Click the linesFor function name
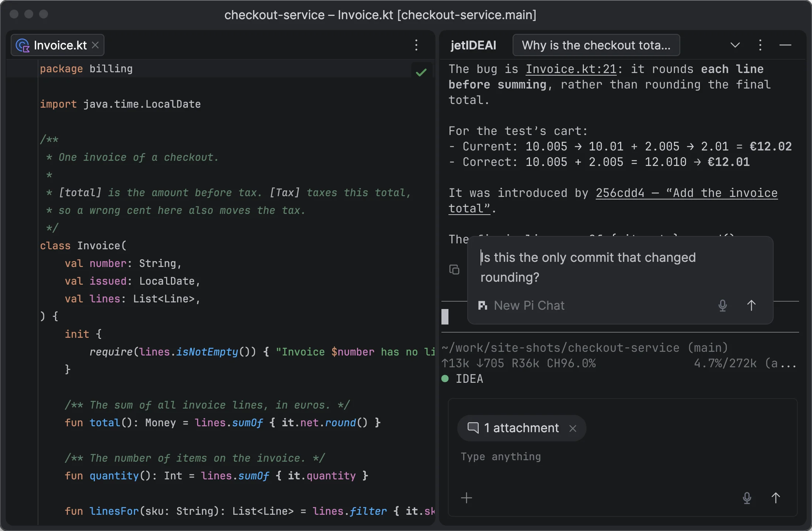Screen dimensions: 812x531 pos(114,511)
